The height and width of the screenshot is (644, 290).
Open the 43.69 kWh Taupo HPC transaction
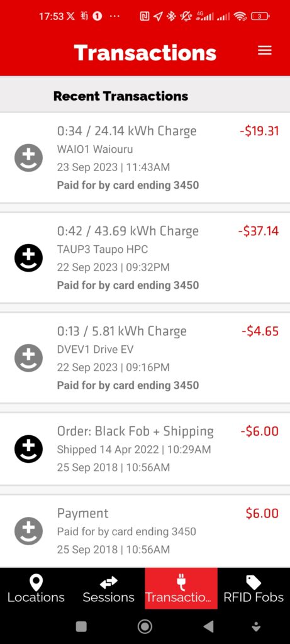145,258
